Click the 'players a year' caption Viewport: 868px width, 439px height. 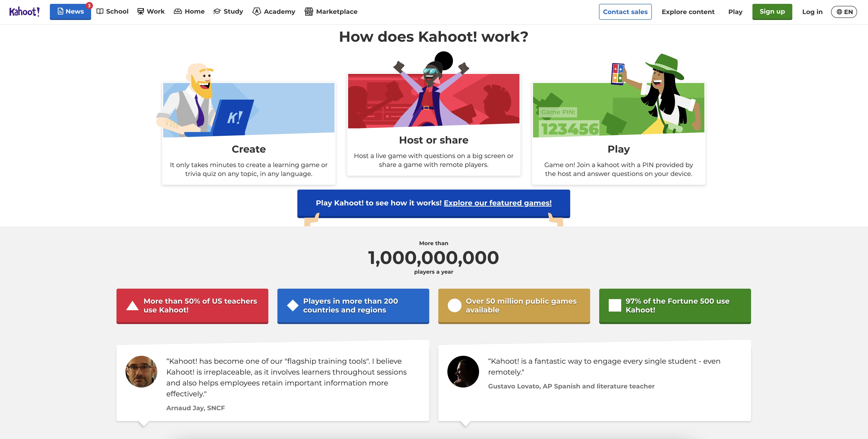[x=434, y=272]
